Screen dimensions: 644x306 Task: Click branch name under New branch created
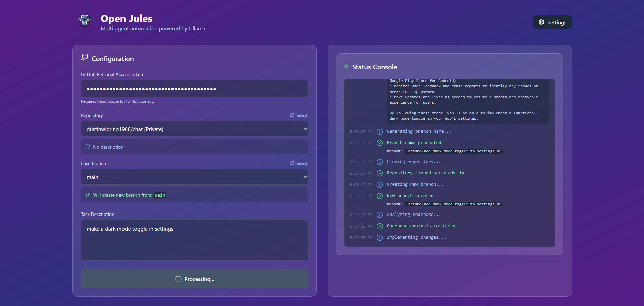click(453, 204)
